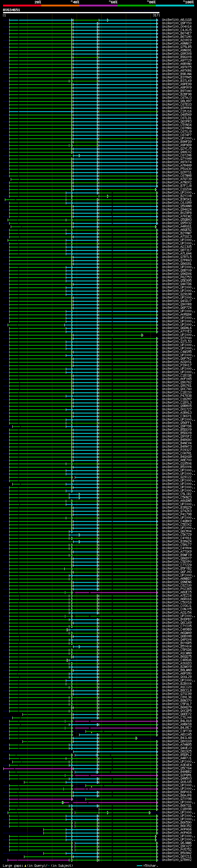Select the UniRef100_O18506 label

pos(177,463)
